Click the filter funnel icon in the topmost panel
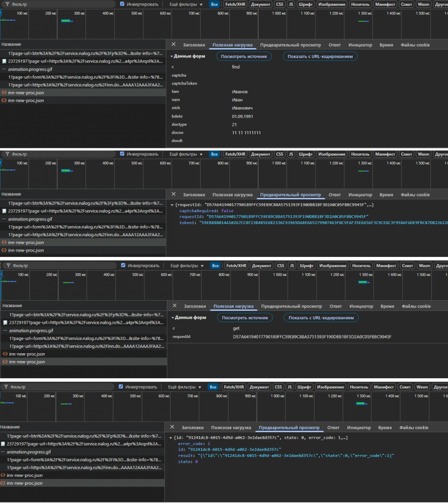The height and width of the screenshot is (503, 448). pyautogui.click(x=7, y=4)
